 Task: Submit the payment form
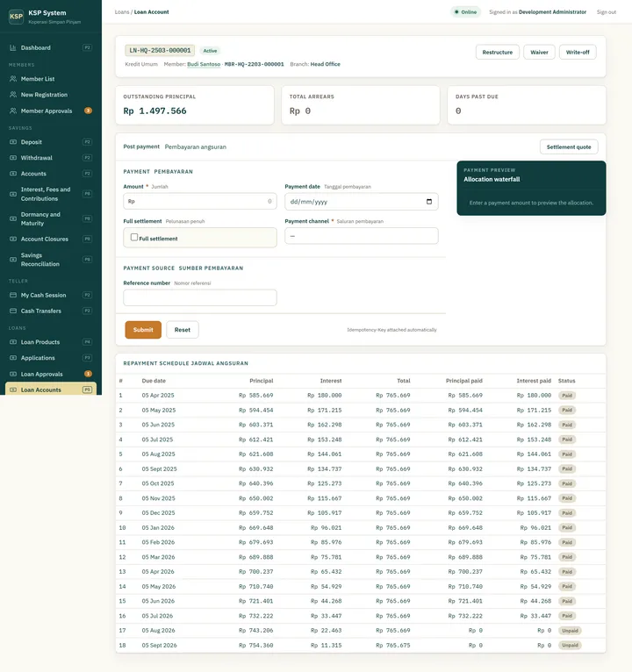[143, 330]
